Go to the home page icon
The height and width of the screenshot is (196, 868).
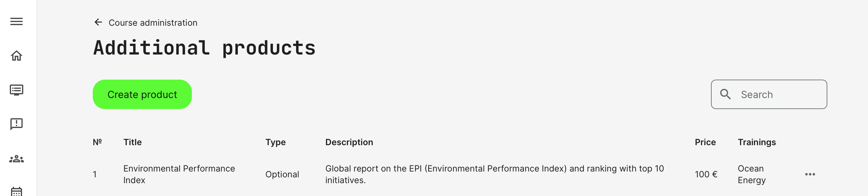[x=17, y=56]
